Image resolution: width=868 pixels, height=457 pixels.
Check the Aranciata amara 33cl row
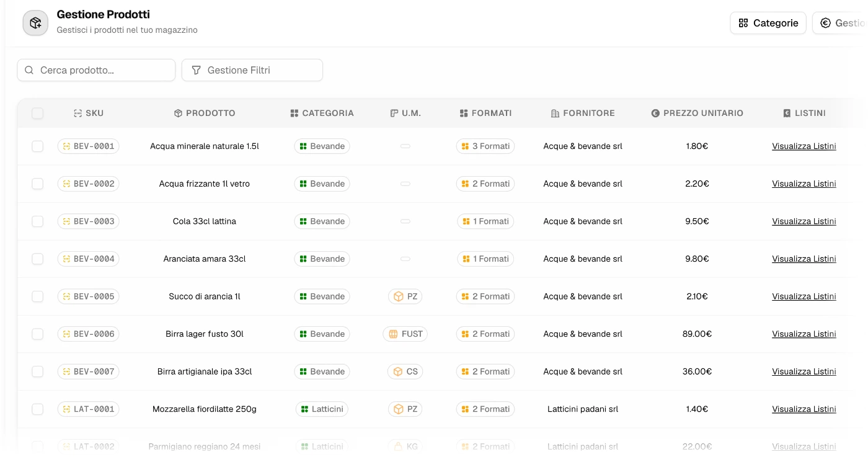pyautogui.click(x=38, y=259)
